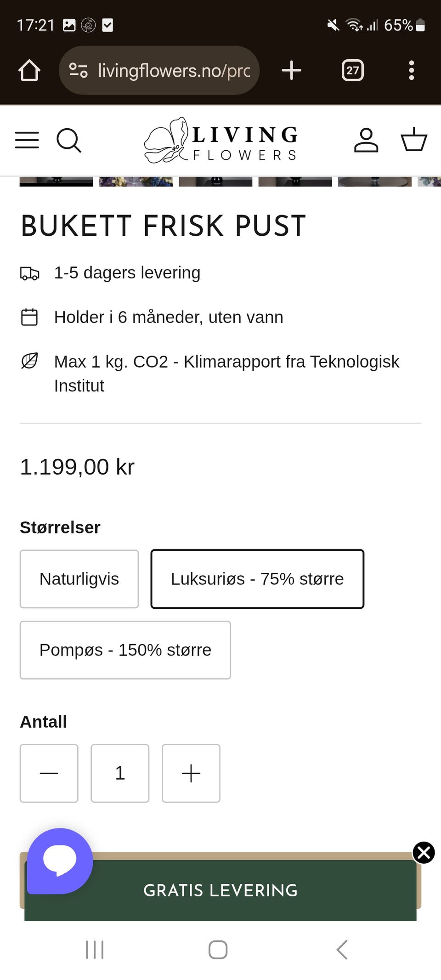Image resolution: width=441 pixels, height=980 pixels.
Task: Open the shopping basket
Action: pyautogui.click(x=414, y=139)
